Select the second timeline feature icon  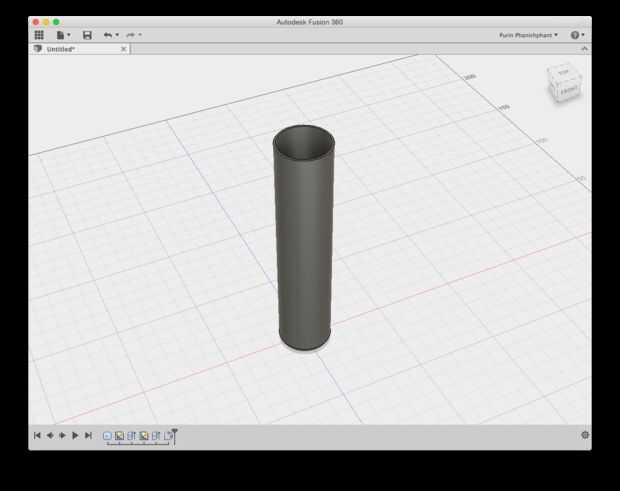[119, 436]
